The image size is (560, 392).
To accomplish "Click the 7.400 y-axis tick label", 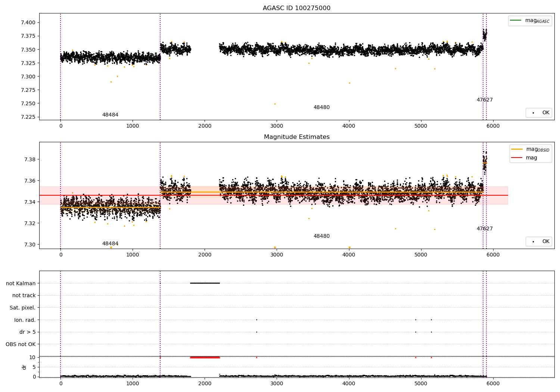I will (28, 22).
